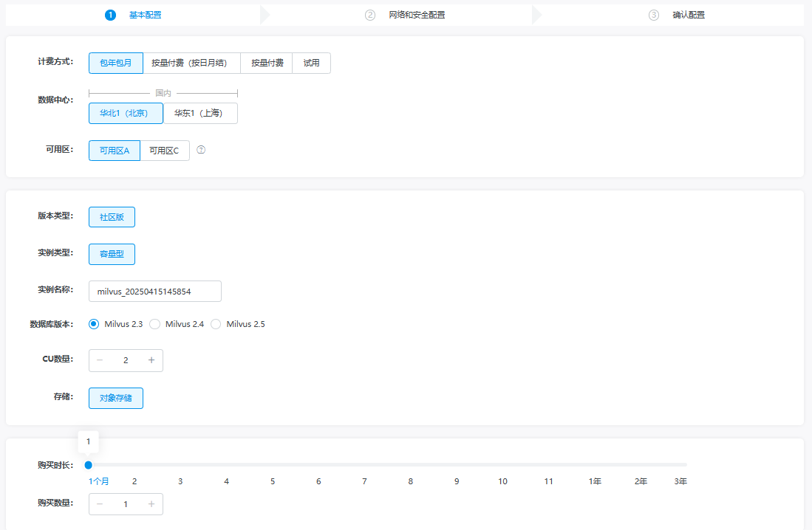Viewport: 812px width, 530px height.
Task: Set purchase duration to 6 months mark
Action: (x=318, y=465)
